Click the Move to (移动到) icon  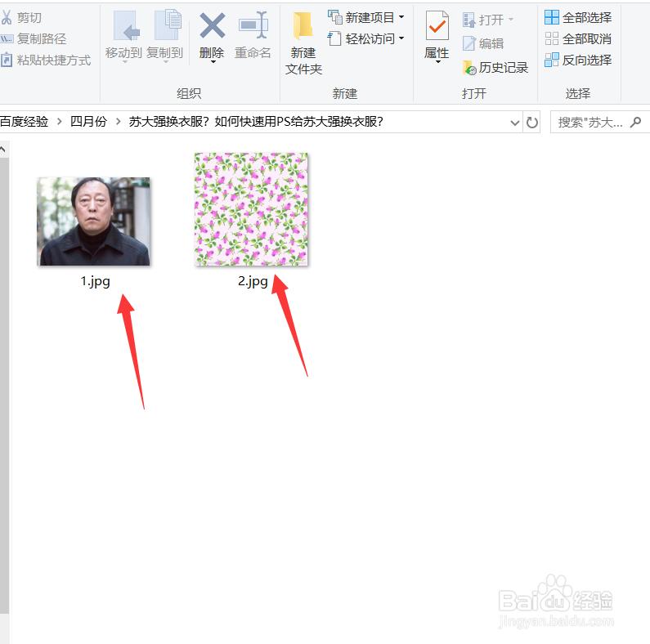pos(127,25)
